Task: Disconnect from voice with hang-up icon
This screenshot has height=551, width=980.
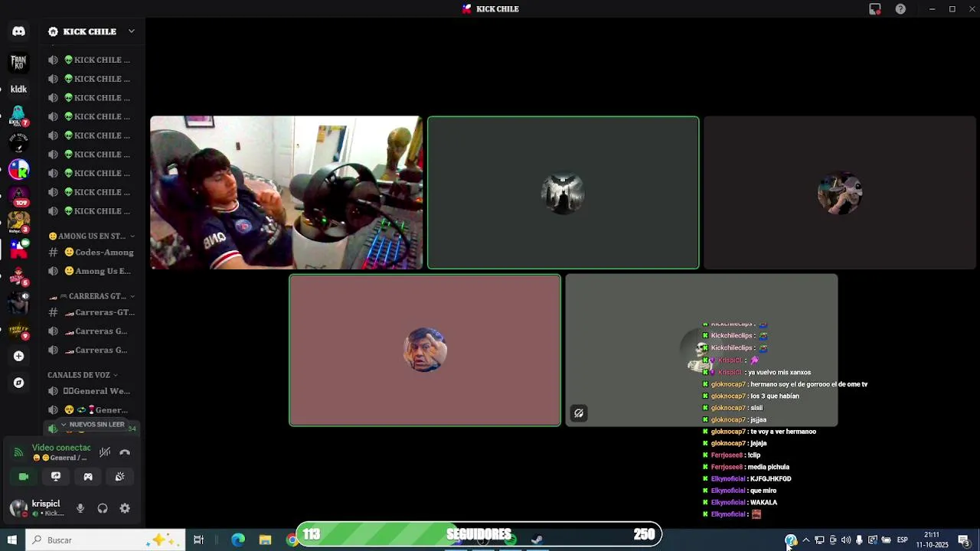Action: pos(125,452)
